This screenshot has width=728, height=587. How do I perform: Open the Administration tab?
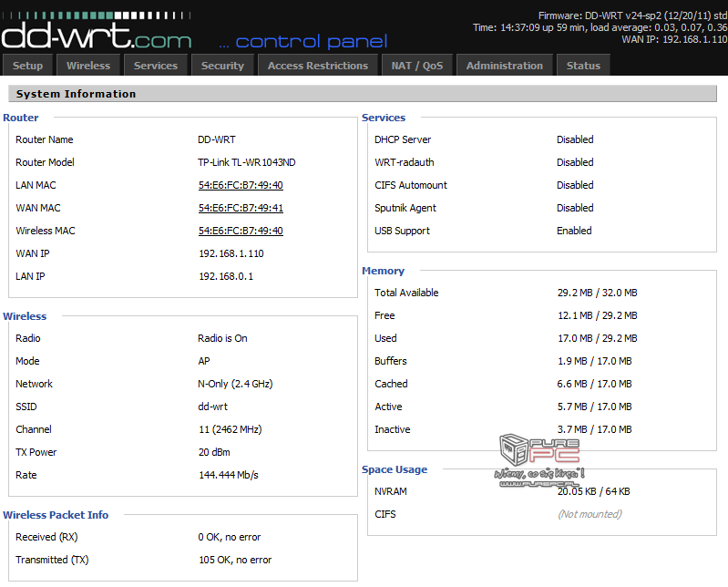(504, 65)
